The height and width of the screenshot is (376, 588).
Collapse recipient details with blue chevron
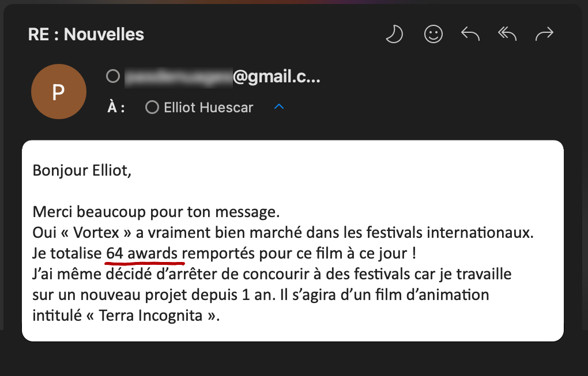click(279, 107)
